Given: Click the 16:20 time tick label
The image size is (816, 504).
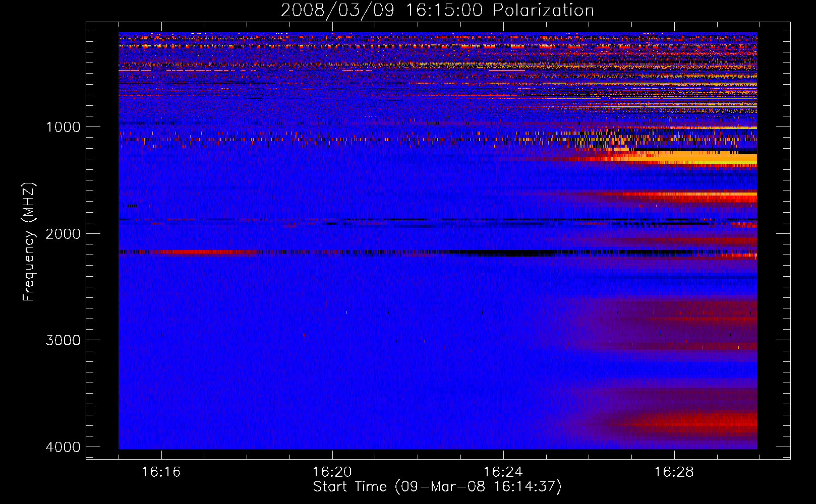Looking at the screenshot, I should click(332, 472).
